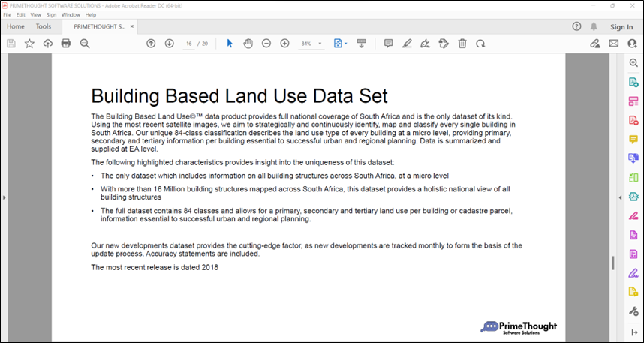Close the PRIMETHOUGHT document tab
Screen dimensions: 644x343
click(x=132, y=26)
